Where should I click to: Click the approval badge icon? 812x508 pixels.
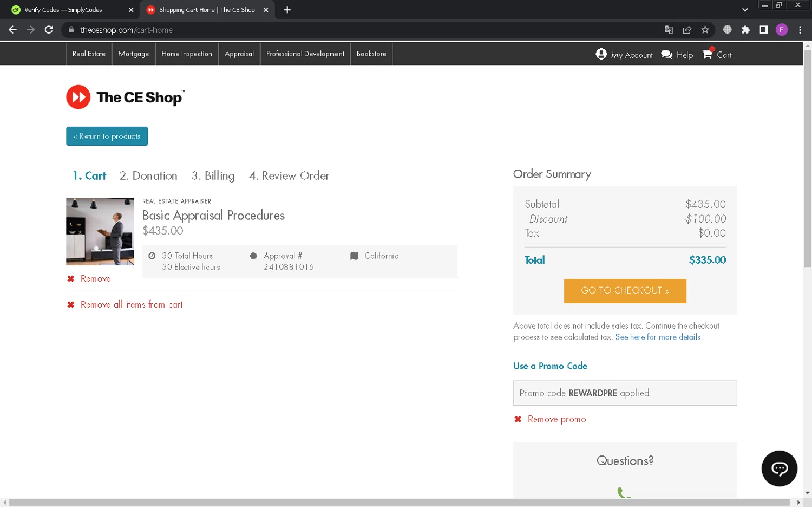click(x=253, y=256)
